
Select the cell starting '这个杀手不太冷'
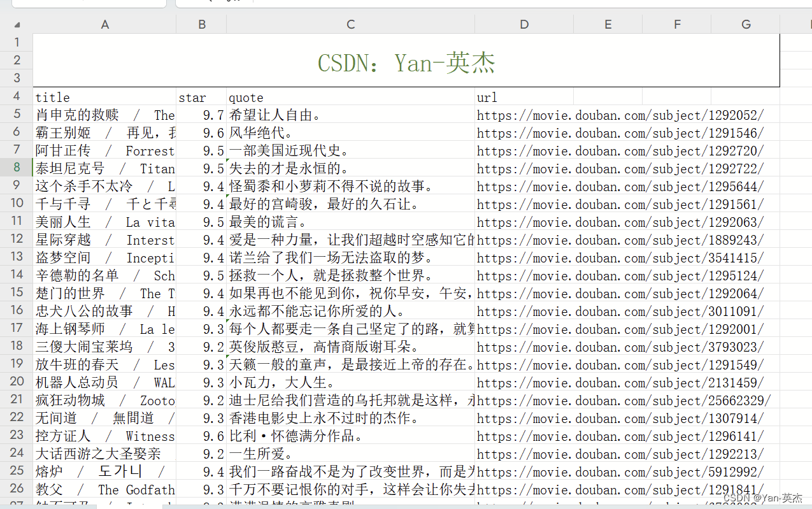pyautogui.click(x=105, y=187)
